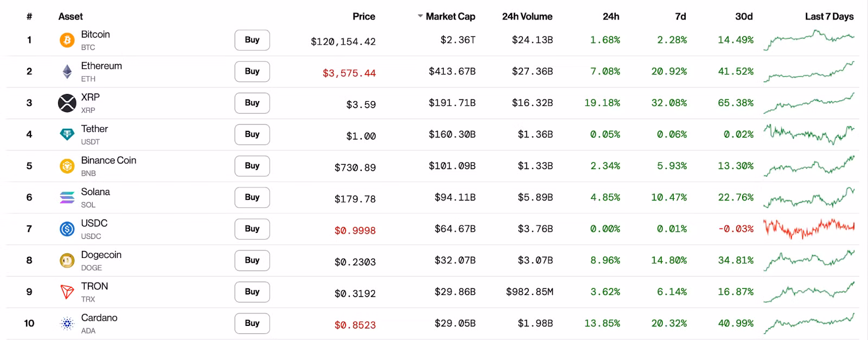Click the USDC logo icon
Image resolution: width=868 pixels, height=340 pixels.
pyautogui.click(x=67, y=229)
